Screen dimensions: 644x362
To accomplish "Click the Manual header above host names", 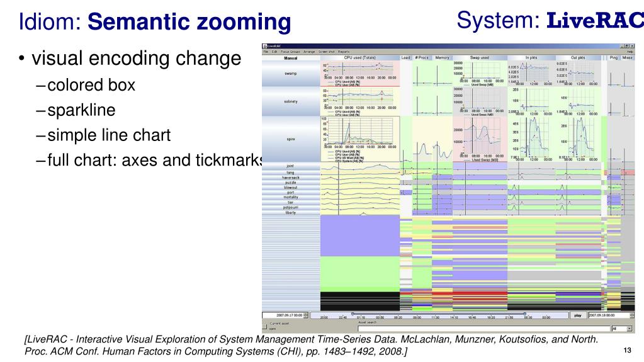I will click(x=291, y=59).
